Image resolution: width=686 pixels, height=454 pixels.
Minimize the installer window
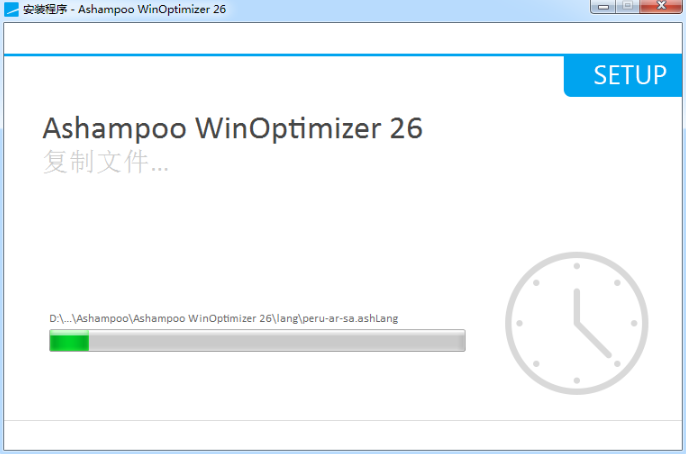pyautogui.click(x=604, y=7)
